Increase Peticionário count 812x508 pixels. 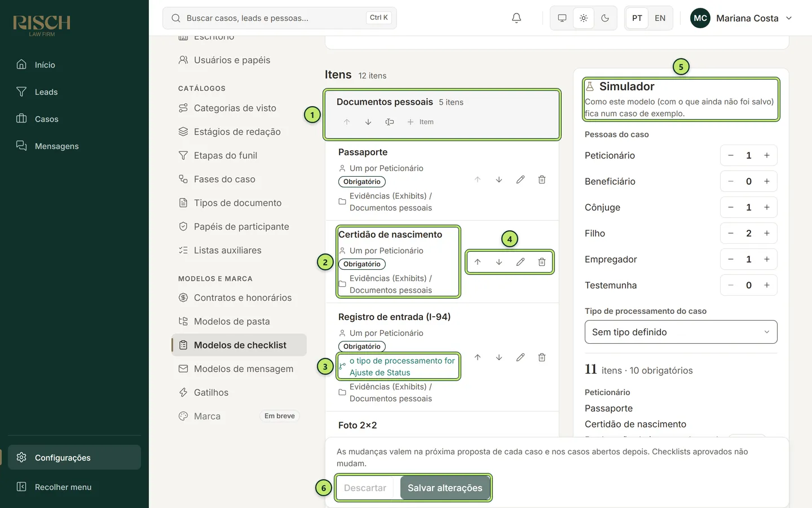click(x=767, y=155)
